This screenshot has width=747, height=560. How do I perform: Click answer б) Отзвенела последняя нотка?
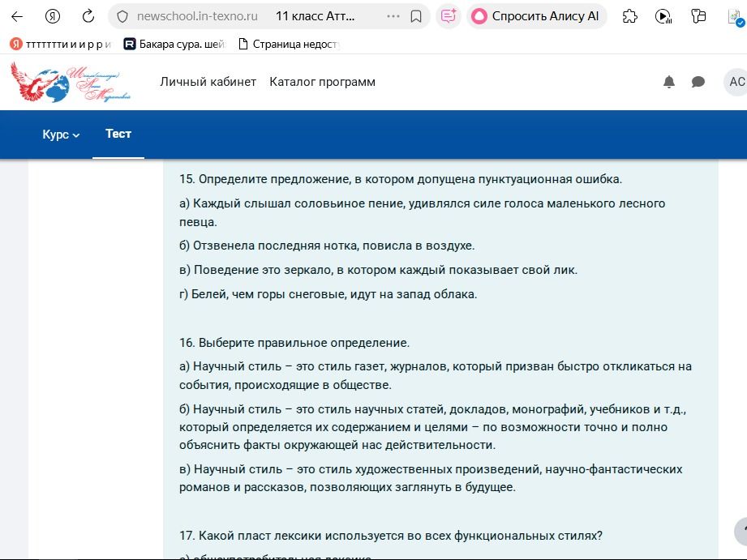point(327,246)
